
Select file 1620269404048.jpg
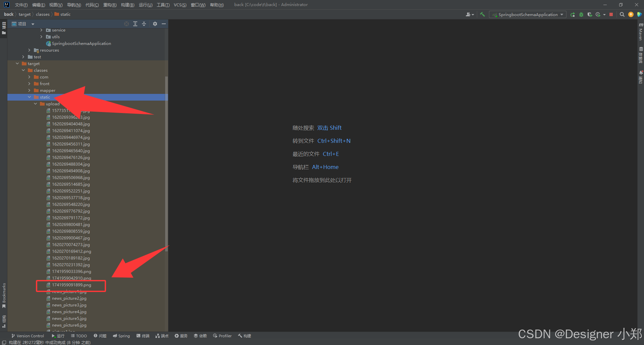pyautogui.click(x=71, y=124)
